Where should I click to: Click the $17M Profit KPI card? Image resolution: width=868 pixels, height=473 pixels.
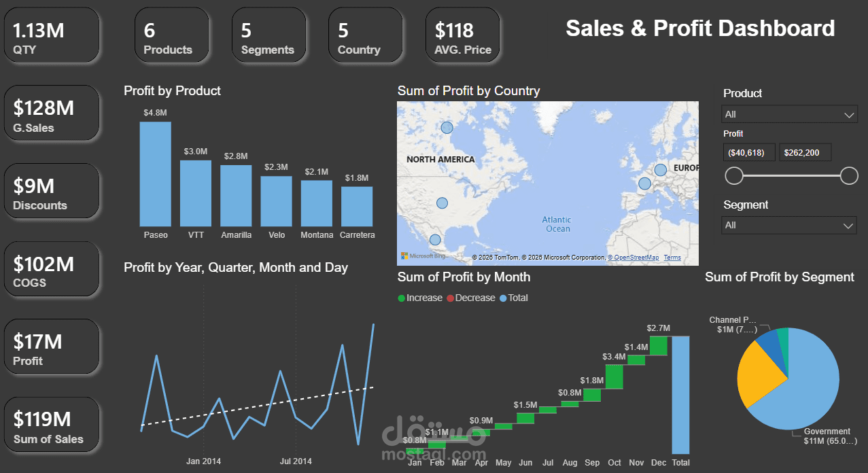pyautogui.click(x=52, y=347)
